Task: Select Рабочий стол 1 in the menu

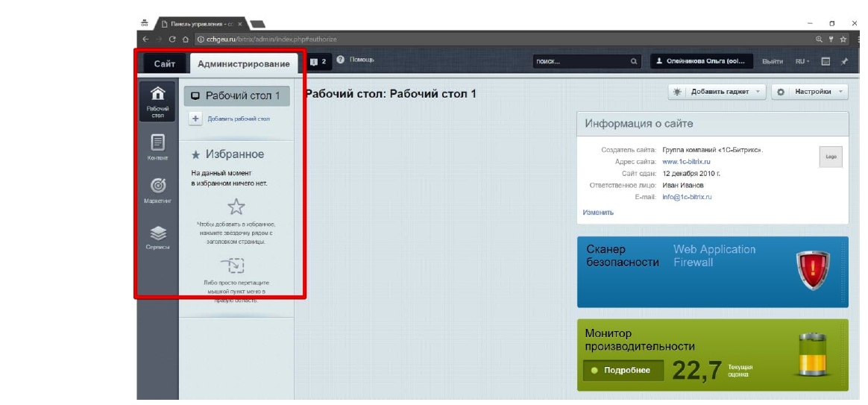Action: [236, 96]
